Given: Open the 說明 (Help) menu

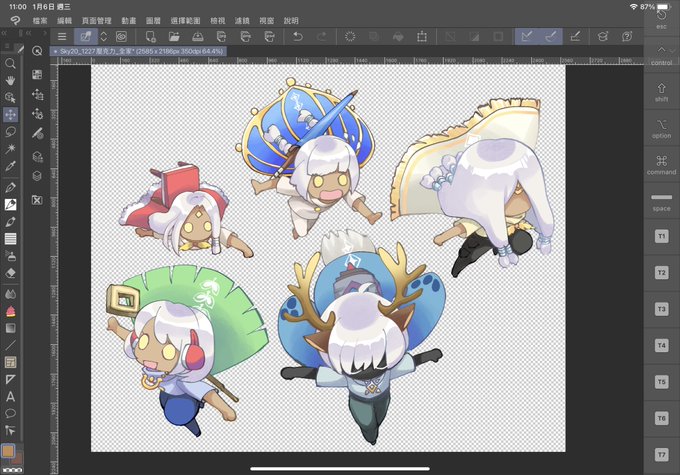Looking at the screenshot, I should click(x=291, y=20).
